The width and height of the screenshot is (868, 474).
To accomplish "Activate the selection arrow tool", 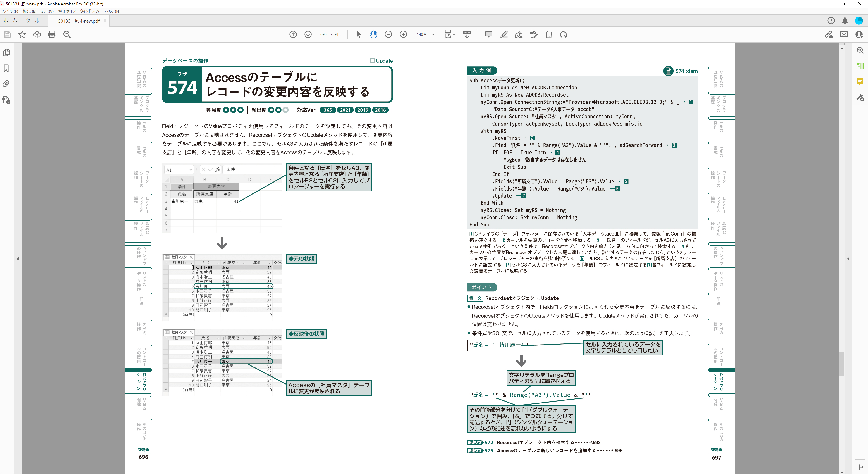I will tap(359, 34).
